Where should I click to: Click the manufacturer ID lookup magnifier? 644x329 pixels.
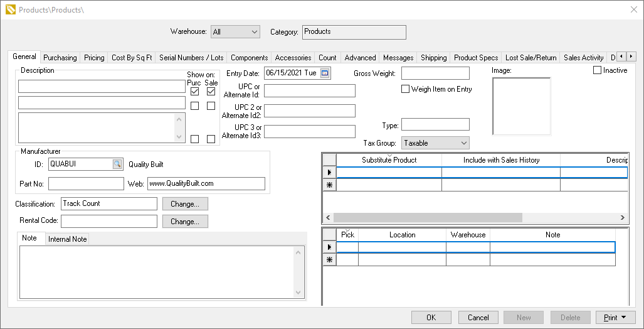[117, 164]
